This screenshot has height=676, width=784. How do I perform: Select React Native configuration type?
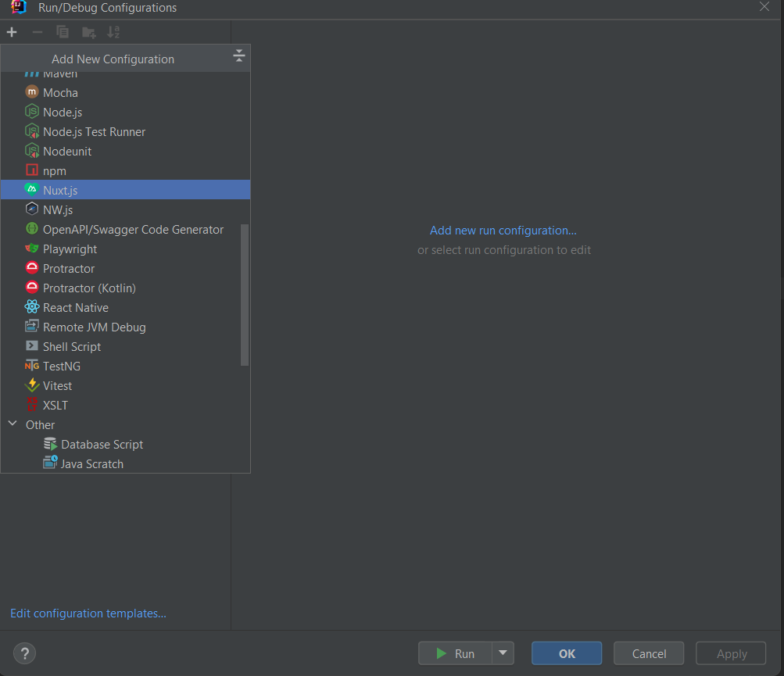pyautogui.click(x=126, y=307)
